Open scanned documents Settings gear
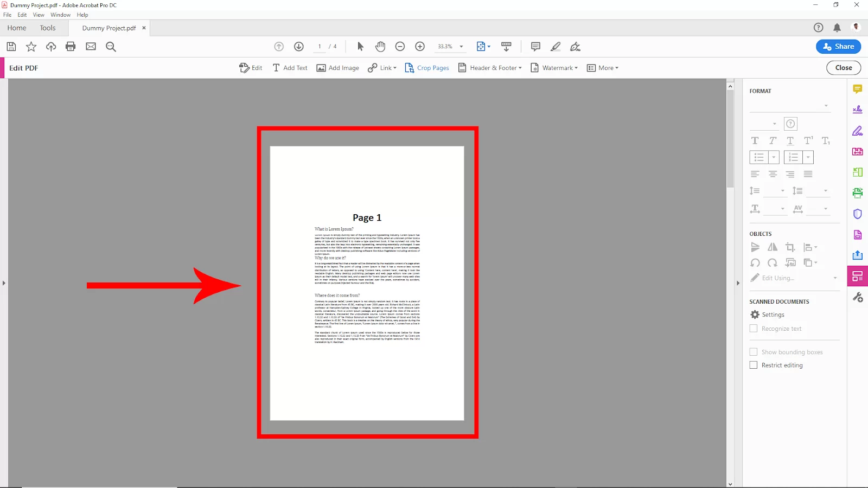Image resolution: width=868 pixels, height=488 pixels. point(755,314)
